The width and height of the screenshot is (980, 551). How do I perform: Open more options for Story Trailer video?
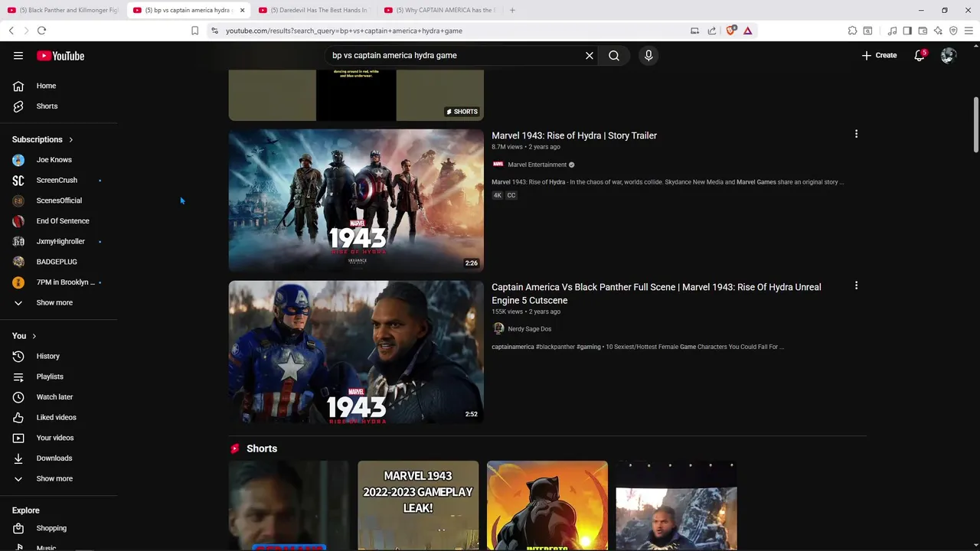click(856, 134)
